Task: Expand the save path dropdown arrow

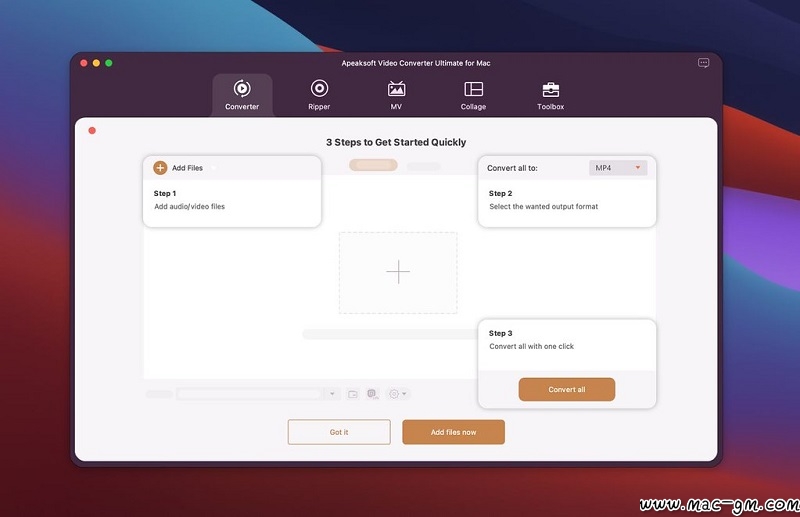Action: click(332, 394)
